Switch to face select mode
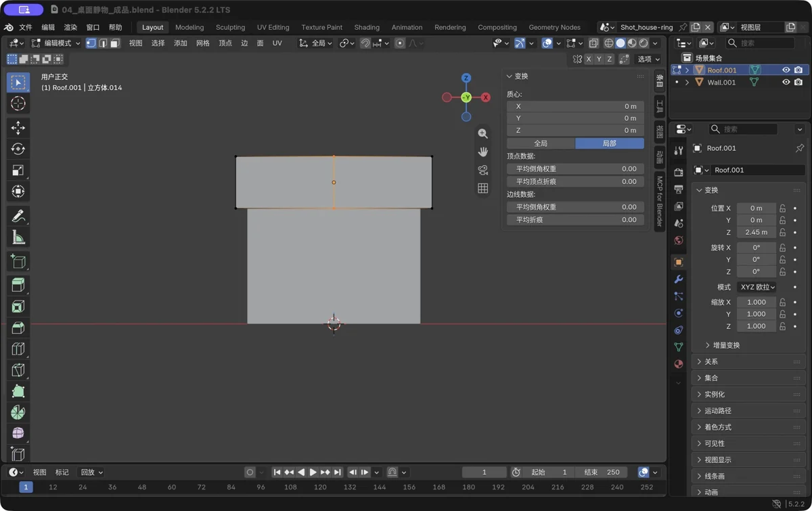The height and width of the screenshot is (511, 812). [x=115, y=43]
